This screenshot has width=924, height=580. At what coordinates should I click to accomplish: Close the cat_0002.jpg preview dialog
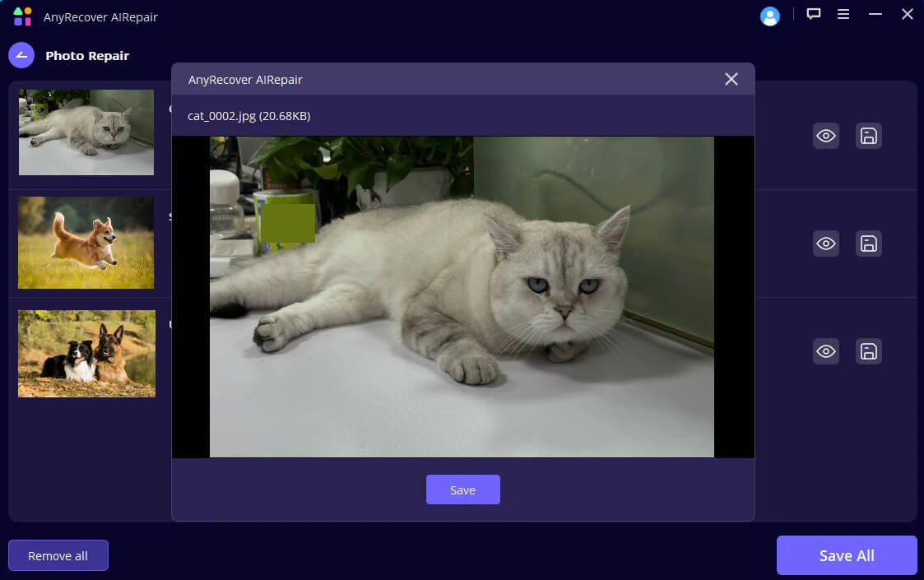pyautogui.click(x=731, y=79)
